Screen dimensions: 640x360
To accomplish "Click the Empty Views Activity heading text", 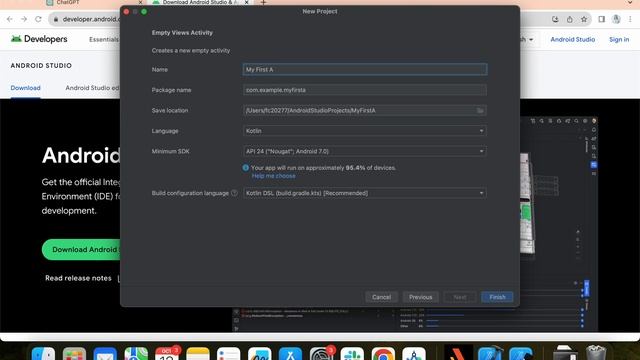I will 182,33.
